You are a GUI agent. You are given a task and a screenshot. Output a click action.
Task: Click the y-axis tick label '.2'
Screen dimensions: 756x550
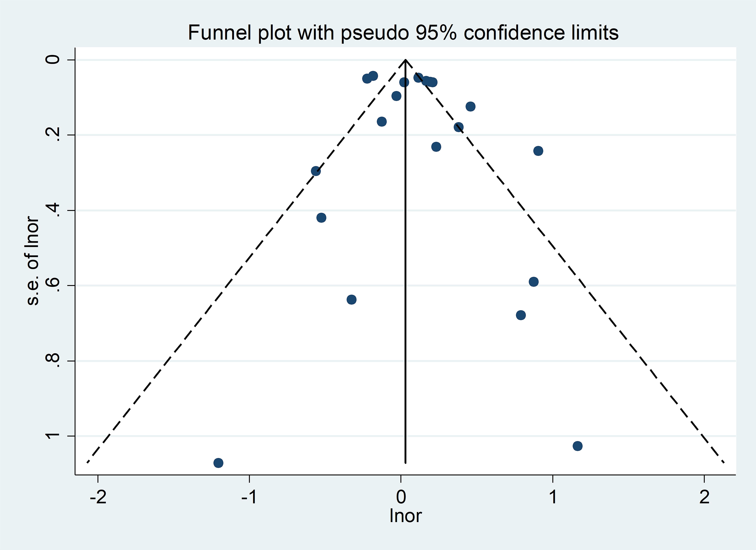53,135
